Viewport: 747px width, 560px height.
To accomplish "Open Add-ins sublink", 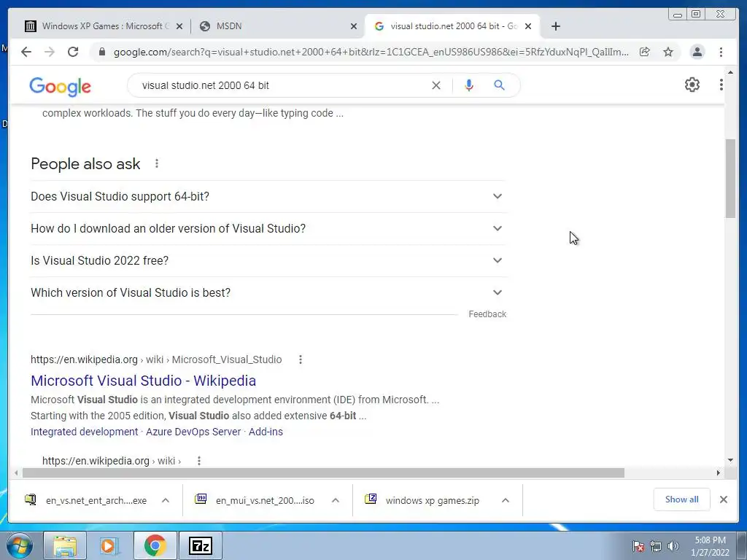I will pyautogui.click(x=266, y=432).
